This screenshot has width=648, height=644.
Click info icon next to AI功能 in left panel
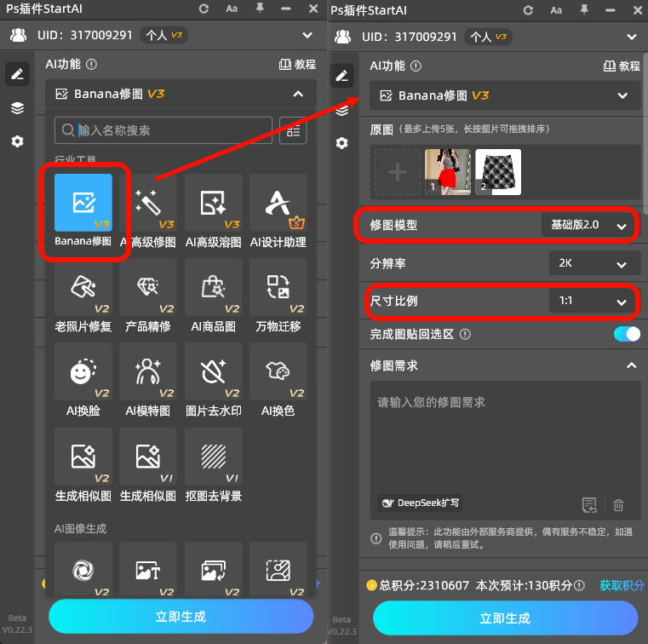tap(91, 65)
